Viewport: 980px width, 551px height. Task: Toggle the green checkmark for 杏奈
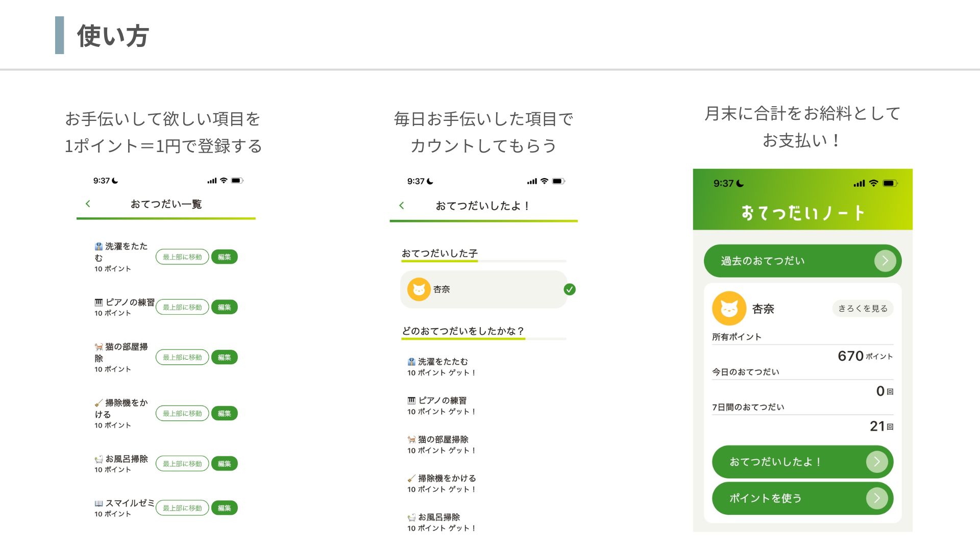570,289
